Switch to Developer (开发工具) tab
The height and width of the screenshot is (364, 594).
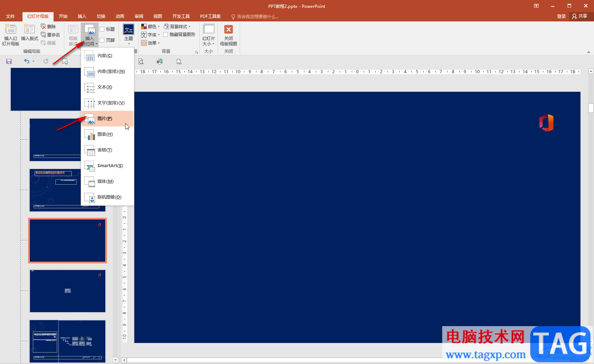[x=181, y=16]
